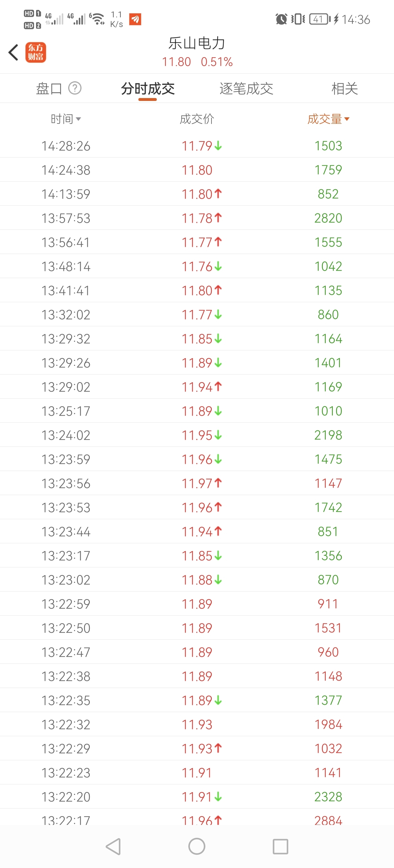This screenshot has width=394, height=868.
Task: Open the 相关 tab
Action: point(344,89)
